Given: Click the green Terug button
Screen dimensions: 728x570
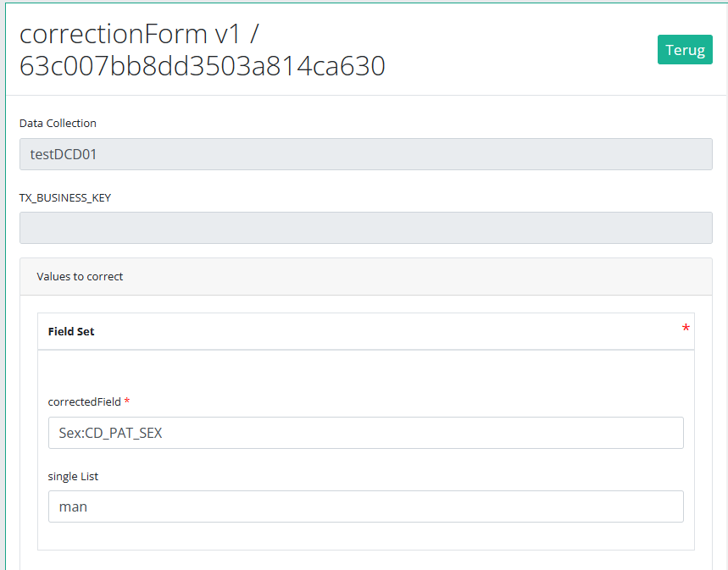Looking at the screenshot, I should (x=685, y=50).
